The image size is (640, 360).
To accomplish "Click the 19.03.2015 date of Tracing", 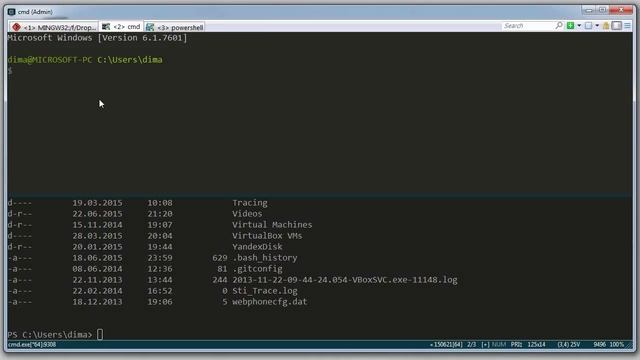I will [x=98, y=203].
